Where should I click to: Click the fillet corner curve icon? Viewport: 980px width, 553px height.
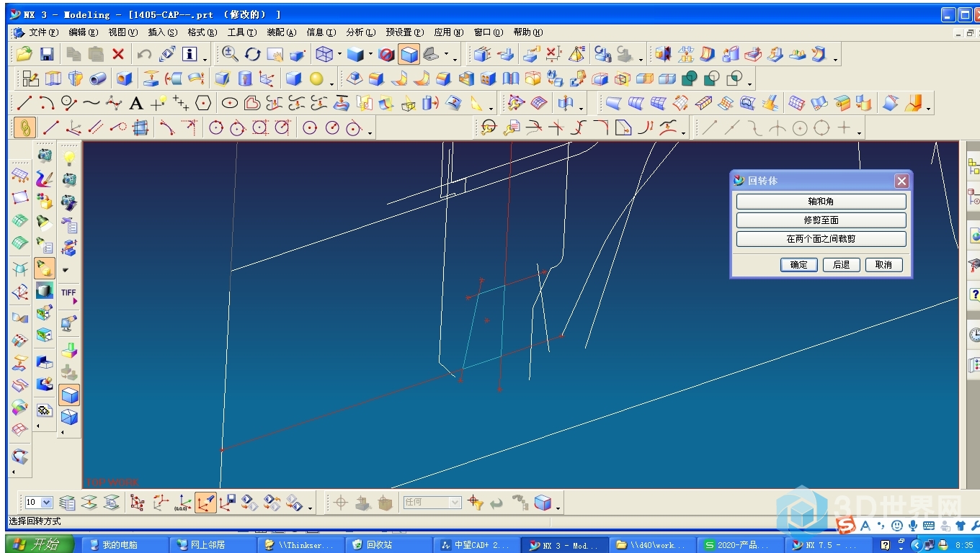(601, 128)
